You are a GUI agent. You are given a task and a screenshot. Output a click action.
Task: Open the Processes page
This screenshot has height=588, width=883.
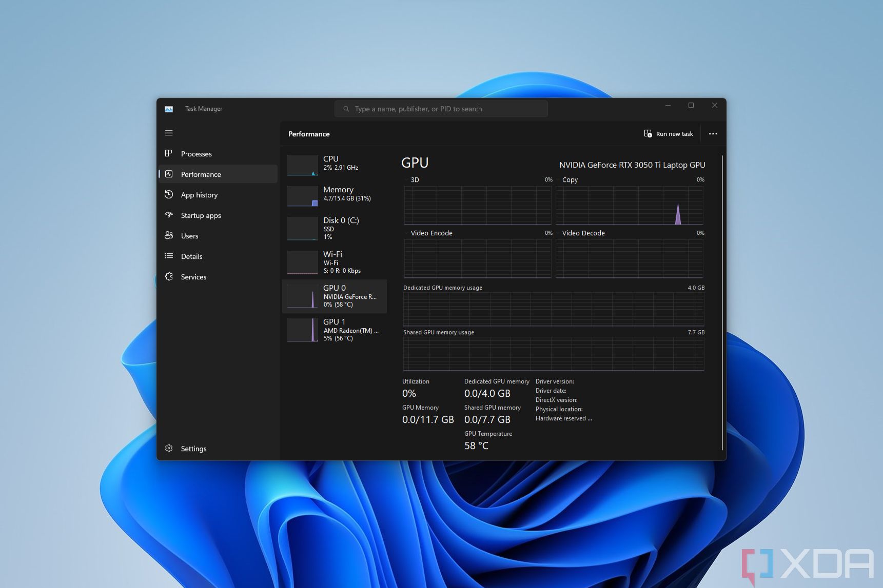click(x=218, y=154)
